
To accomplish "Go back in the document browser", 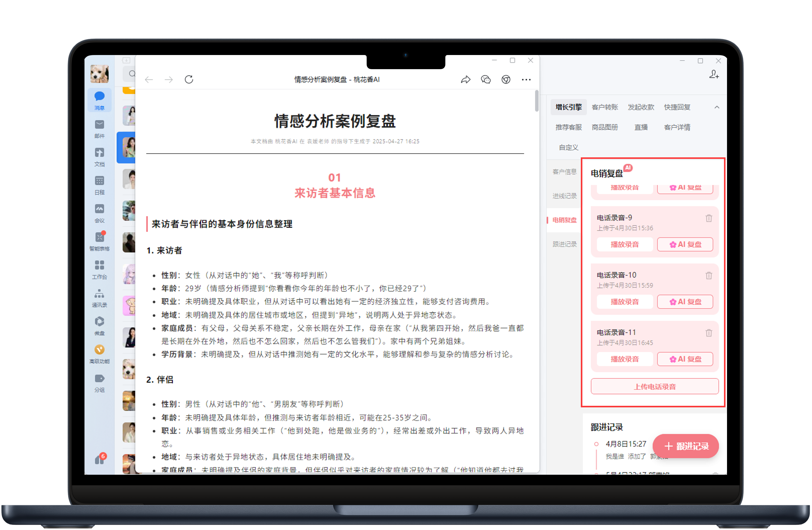I will pos(149,79).
